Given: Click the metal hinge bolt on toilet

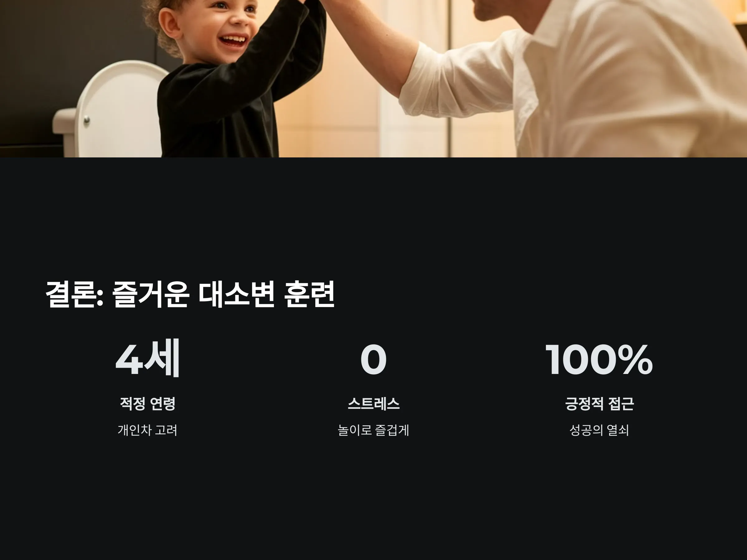Looking at the screenshot, I should click(87, 120).
